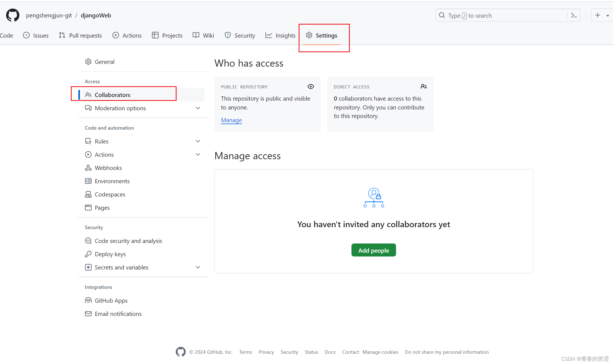613x364 pixels.
Task: Open Webhooks in the settings sidebar
Action: click(x=108, y=168)
